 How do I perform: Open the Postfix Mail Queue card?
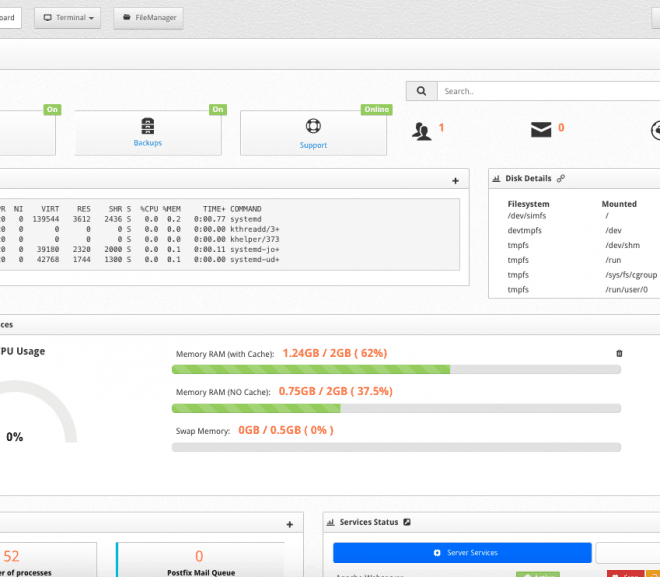(200, 560)
